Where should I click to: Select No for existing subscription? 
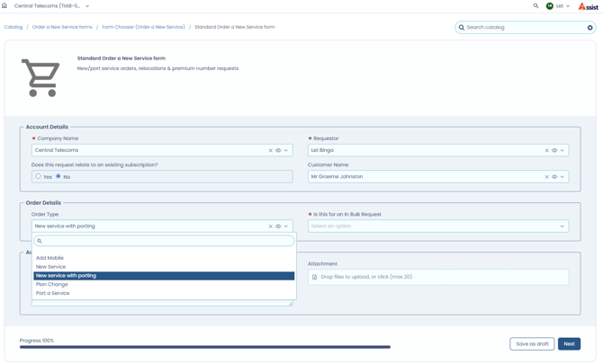point(58,176)
